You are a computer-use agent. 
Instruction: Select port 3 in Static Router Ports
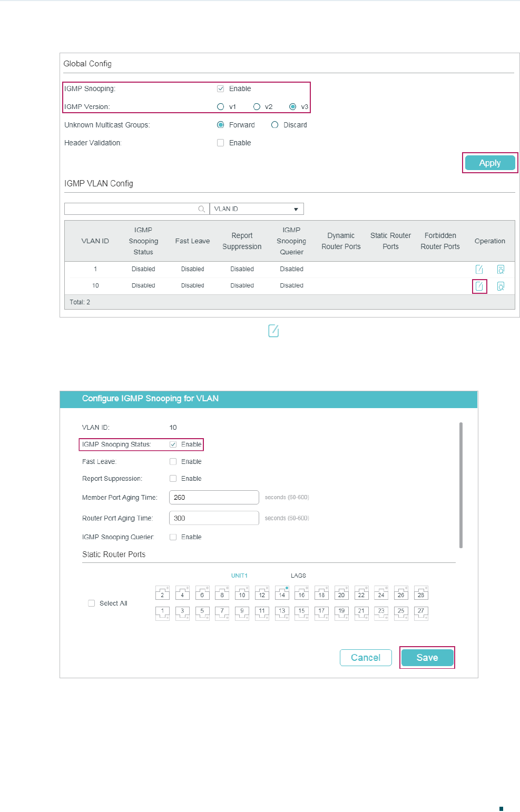click(182, 613)
